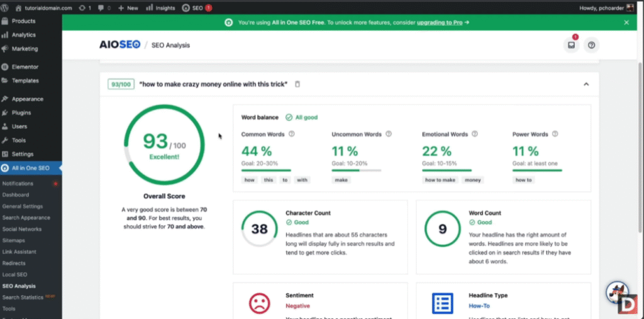Open the help question mark icon in header
The image size is (644, 319).
point(591,45)
